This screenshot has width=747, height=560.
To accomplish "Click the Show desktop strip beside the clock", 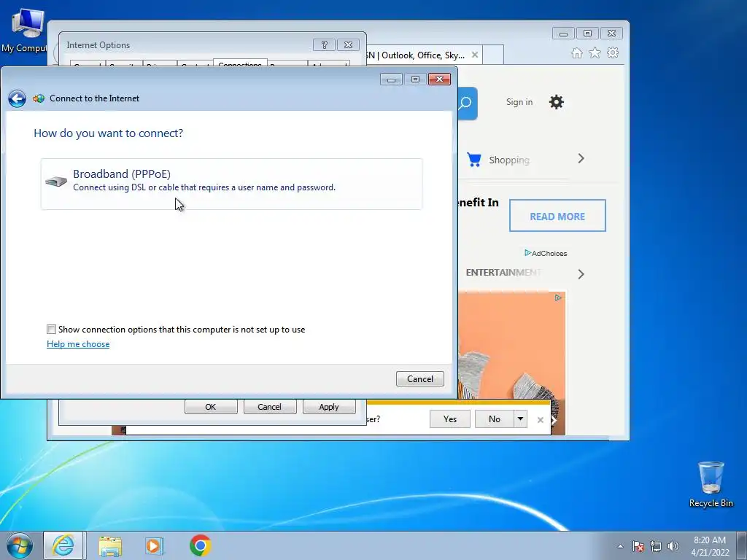I will click(743, 545).
